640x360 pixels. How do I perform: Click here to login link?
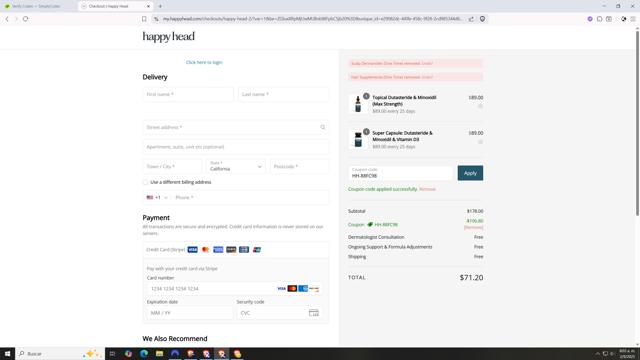pyautogui.click(x=204, y=62)
